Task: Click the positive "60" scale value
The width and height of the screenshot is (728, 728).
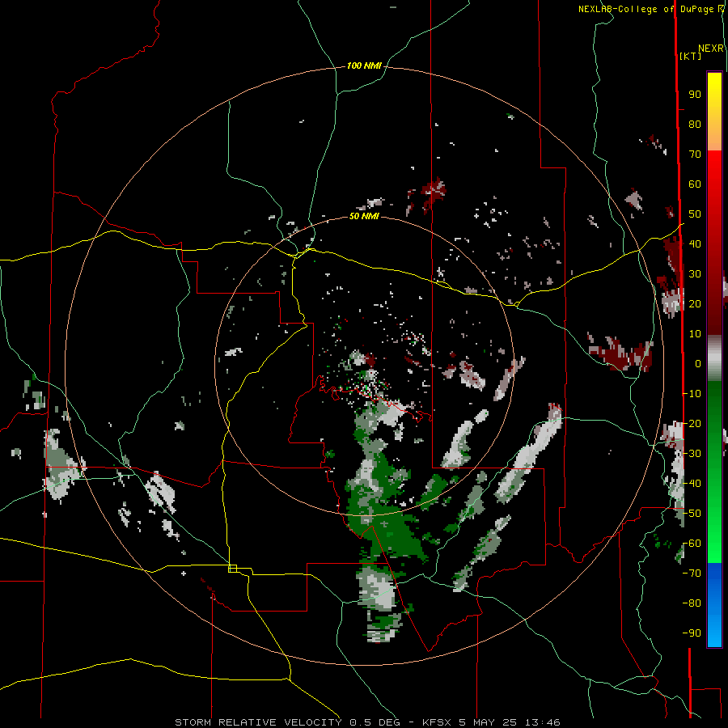Action: (695, 184)
